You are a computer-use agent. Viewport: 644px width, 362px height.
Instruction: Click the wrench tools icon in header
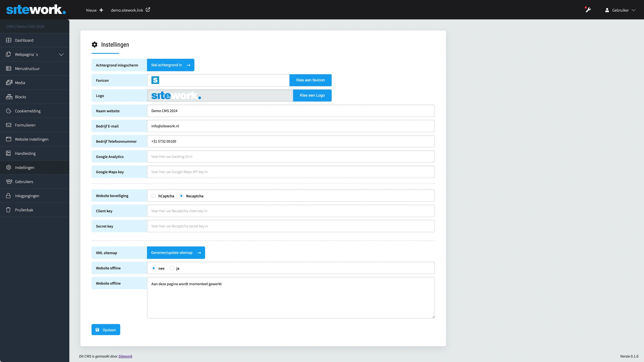point(588,10)
